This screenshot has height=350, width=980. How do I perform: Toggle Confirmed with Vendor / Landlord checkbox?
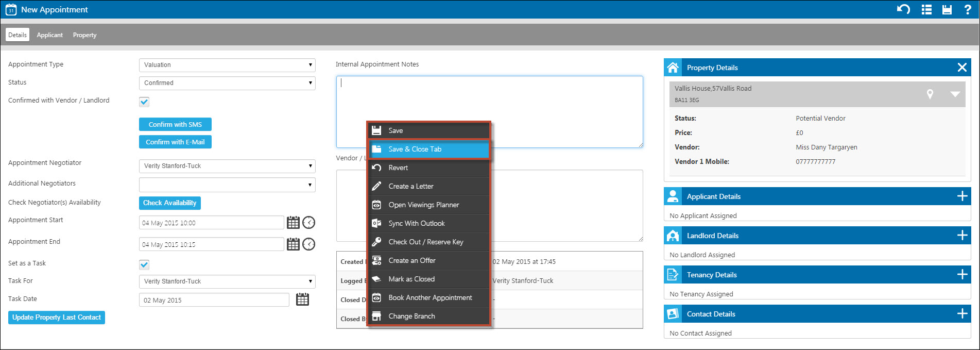[x=144, y=102]
